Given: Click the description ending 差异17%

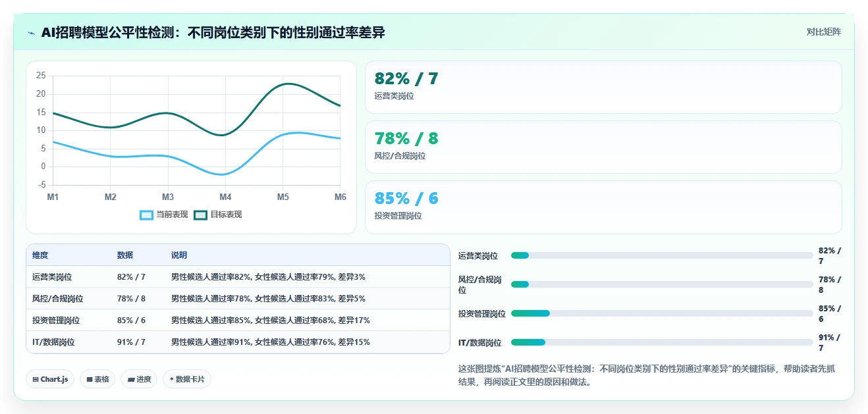Looking at the screenshot, I should tap(271, 321).
